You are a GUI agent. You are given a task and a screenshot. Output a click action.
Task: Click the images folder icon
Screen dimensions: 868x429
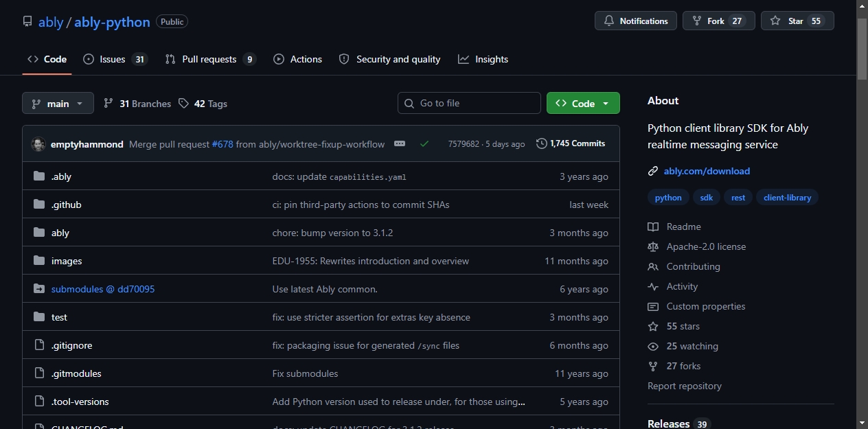click(x=39, y=261)
